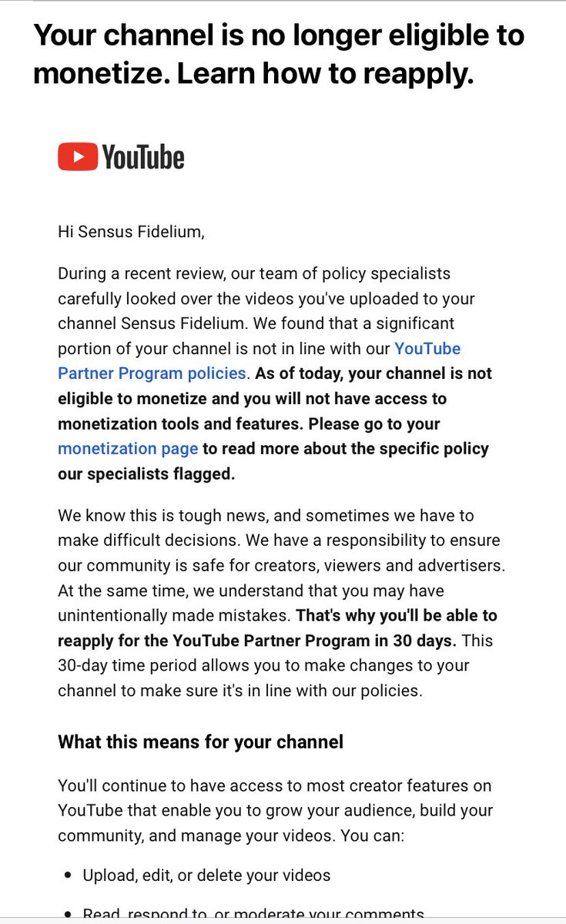The width and height of the screenshot is (566, 924).
Task: Click the bullet dot before 'Read, respond to'
Action: pos(68,916)
